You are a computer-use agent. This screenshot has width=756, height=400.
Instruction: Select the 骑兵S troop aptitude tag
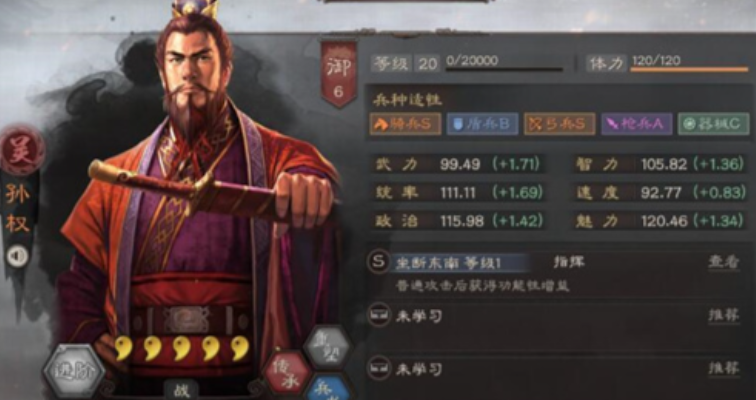click(x=405, y=124)
